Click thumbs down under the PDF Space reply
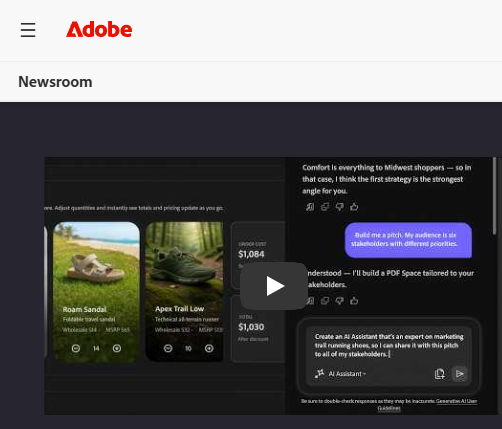The height and width of the screenshot is (429, 502). click(x=339, y=301)
